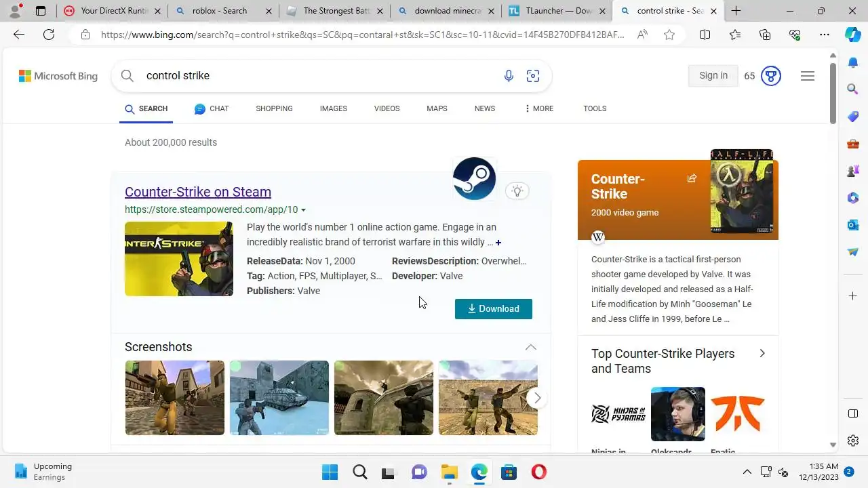
Task: Click the visual search camera icon
Action: click(533, 76)
